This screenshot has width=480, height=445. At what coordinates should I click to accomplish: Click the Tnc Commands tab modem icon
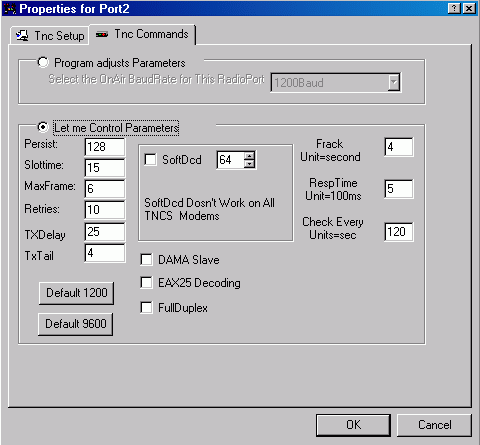pos(102,34)
